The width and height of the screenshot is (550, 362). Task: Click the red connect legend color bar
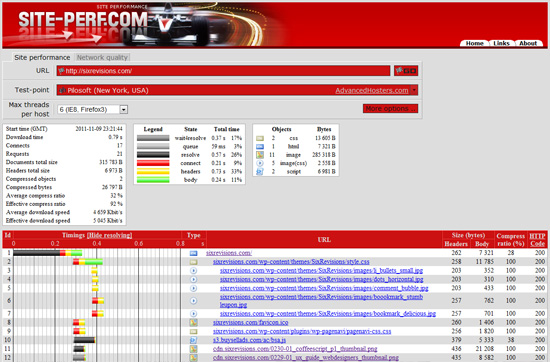[x=153, y=163]
